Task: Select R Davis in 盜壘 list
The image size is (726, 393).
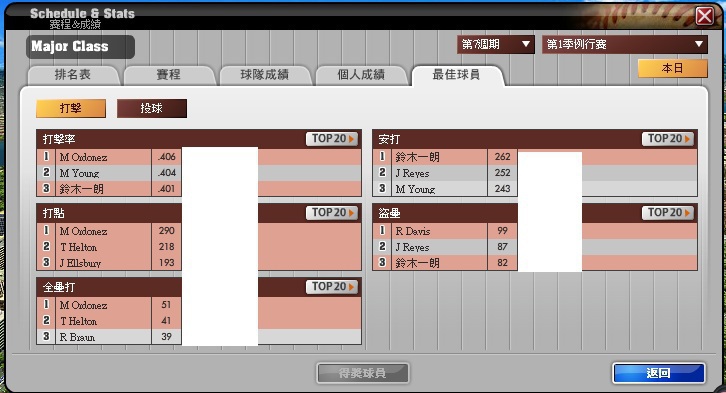Action: pyautogui.click(x=413, y=231)
